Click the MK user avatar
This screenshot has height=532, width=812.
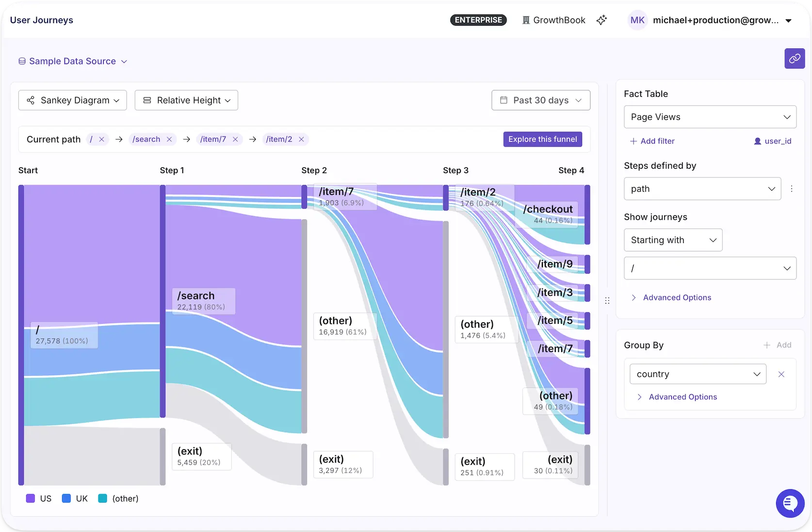(x=637, y=20)
